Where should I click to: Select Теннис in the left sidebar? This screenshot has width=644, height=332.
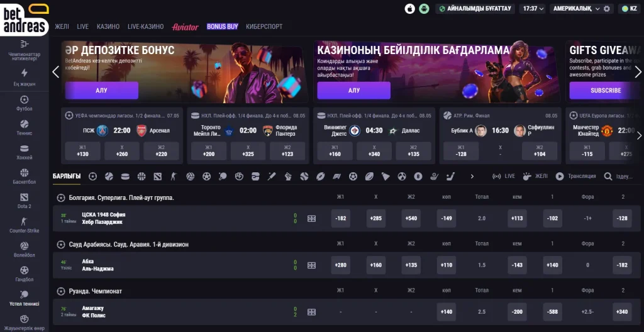pyautogui.click(x=25, y=128)
